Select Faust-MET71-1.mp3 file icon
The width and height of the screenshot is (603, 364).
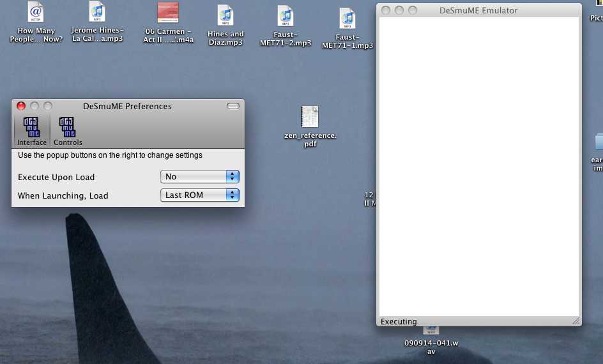tap(347, 19)
